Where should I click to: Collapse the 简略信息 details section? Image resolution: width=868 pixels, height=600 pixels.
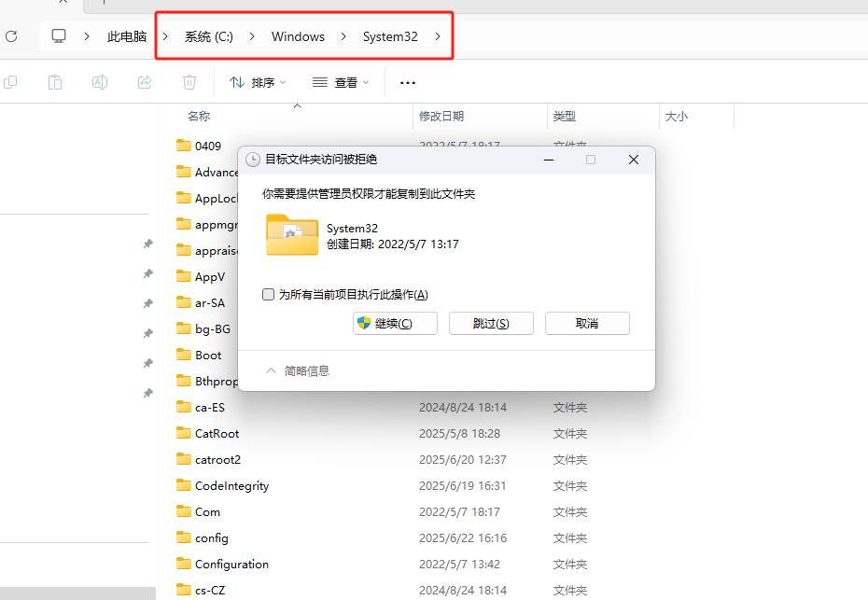[298, 370]
